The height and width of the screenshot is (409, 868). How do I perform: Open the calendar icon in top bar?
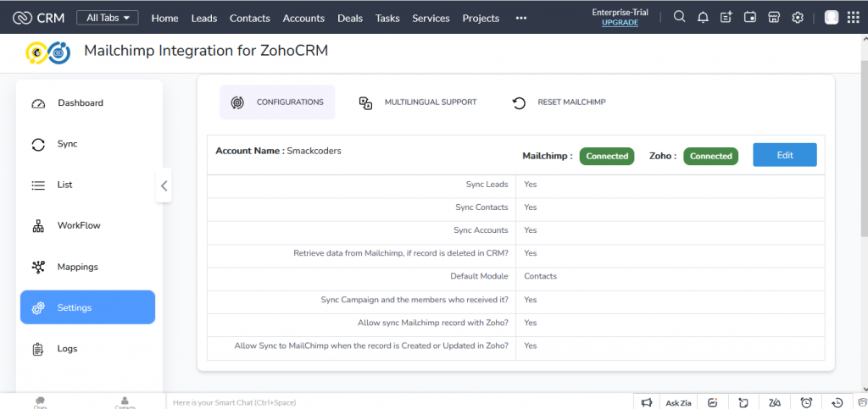click(x=750, y=17)
